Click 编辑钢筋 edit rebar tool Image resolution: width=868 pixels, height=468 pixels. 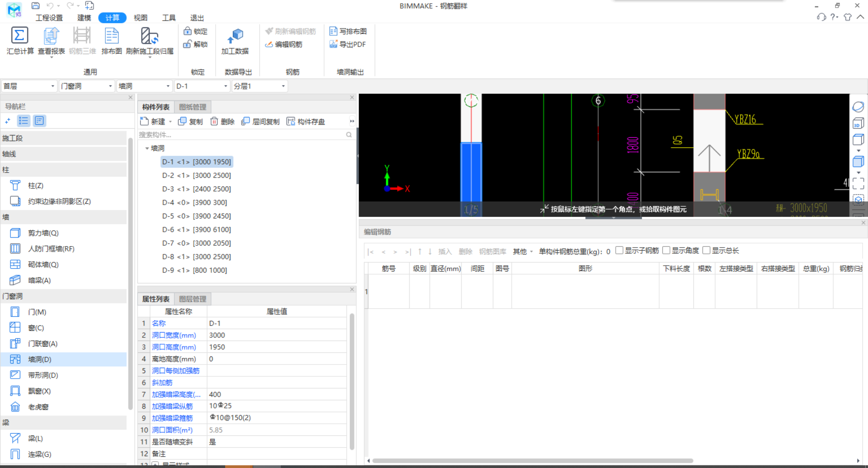click(283, 44)
